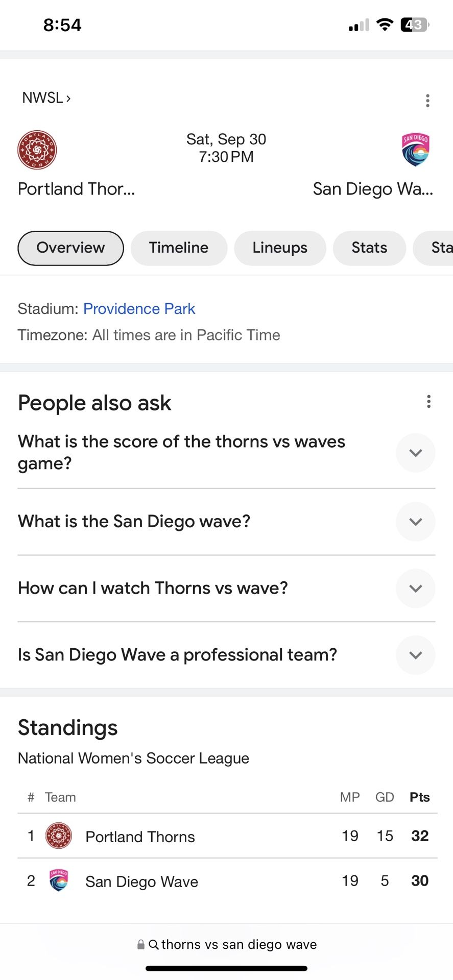The height and width of the screenshot is (980, 453).
Task: Switch to the Timeline tab
Action: (179, 248)
